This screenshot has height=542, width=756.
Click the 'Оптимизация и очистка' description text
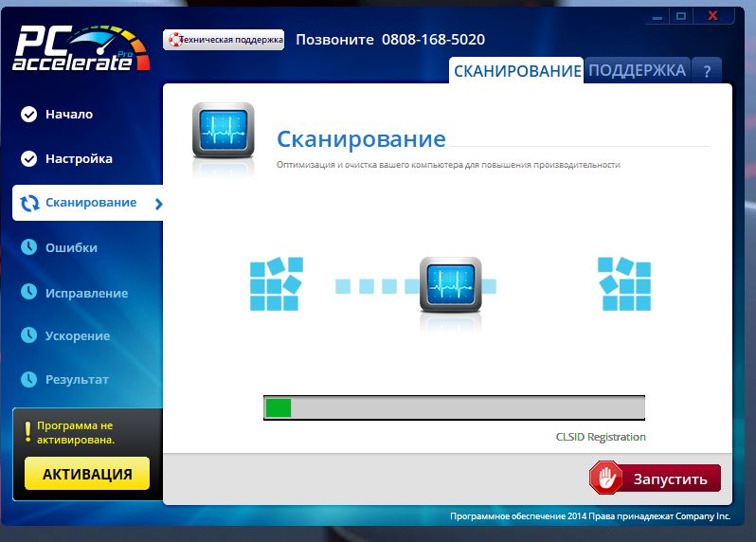click(x=448, y=165)
